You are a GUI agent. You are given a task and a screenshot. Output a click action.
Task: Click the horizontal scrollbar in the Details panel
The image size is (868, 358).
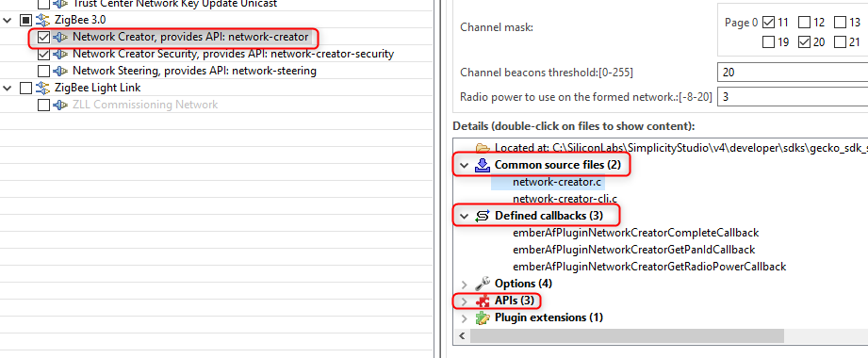627,336
